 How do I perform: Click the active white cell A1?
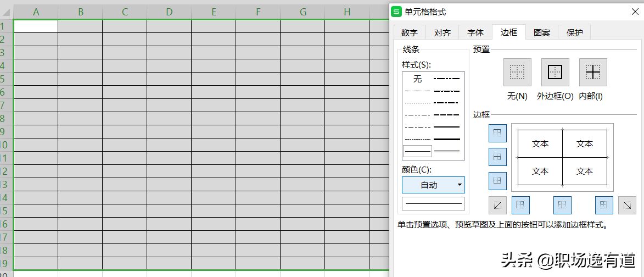click(36, 26)
